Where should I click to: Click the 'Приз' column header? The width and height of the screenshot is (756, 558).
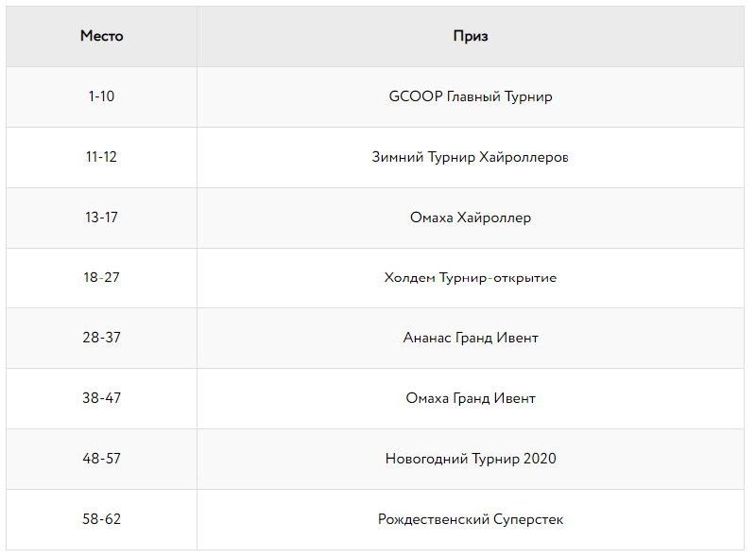click(470, 36)
